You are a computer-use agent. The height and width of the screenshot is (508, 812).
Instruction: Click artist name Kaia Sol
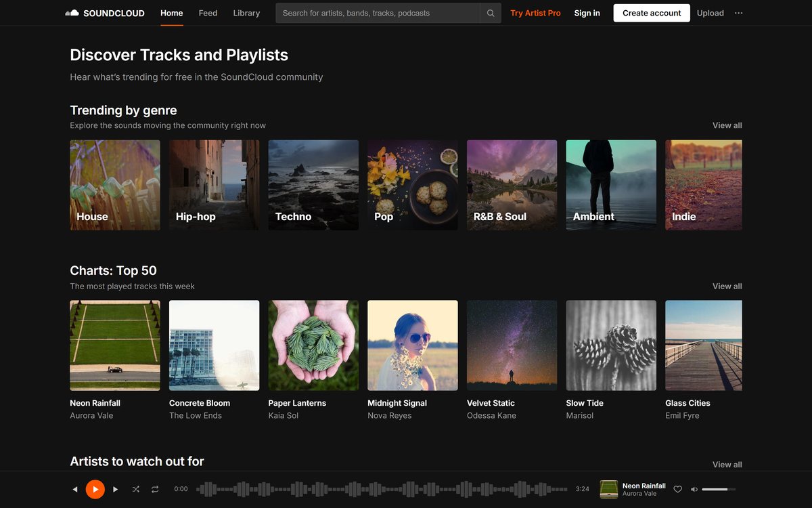pos(284,416)
